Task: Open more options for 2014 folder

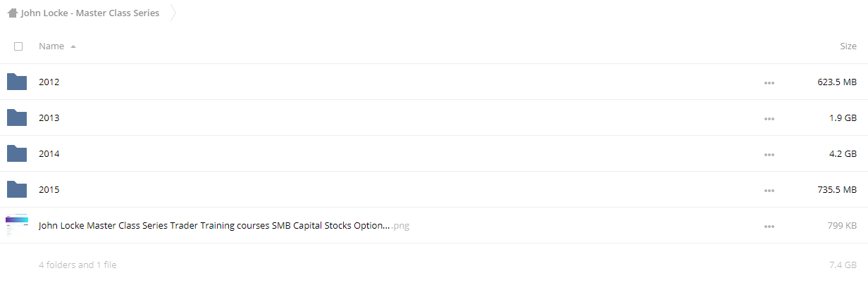Action: click(x=769, y=155)
